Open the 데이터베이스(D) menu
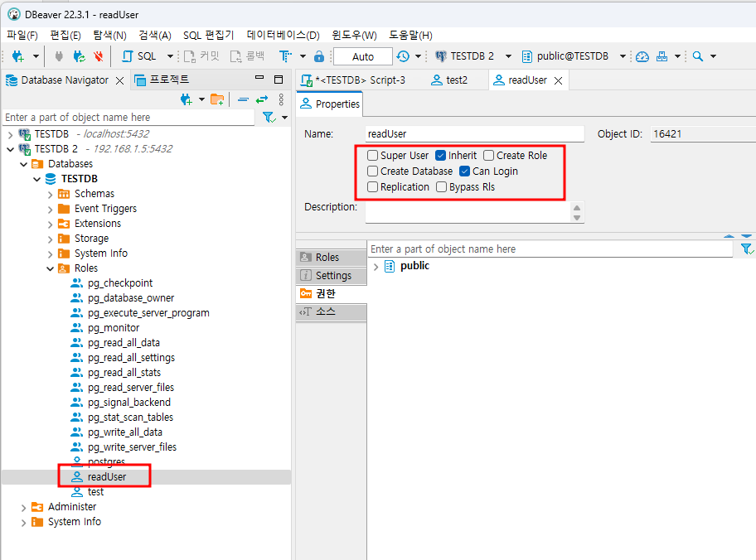The width and height of the screenshot is (756, 560). (x=283, y=35)
